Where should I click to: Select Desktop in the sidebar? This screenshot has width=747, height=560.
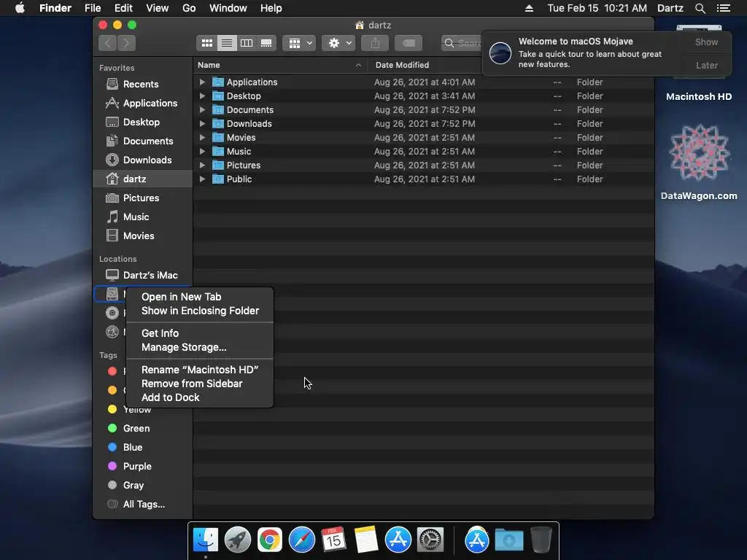click(142, 122)
